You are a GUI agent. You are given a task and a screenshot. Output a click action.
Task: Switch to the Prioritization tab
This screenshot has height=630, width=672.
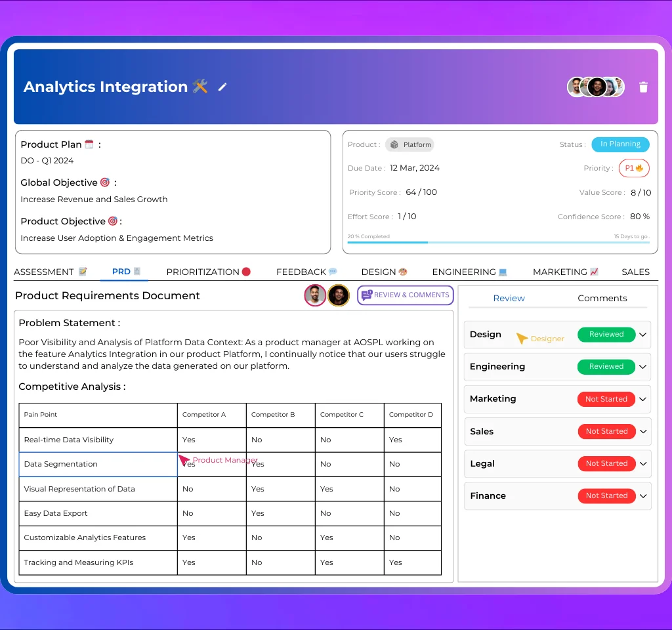209,271
